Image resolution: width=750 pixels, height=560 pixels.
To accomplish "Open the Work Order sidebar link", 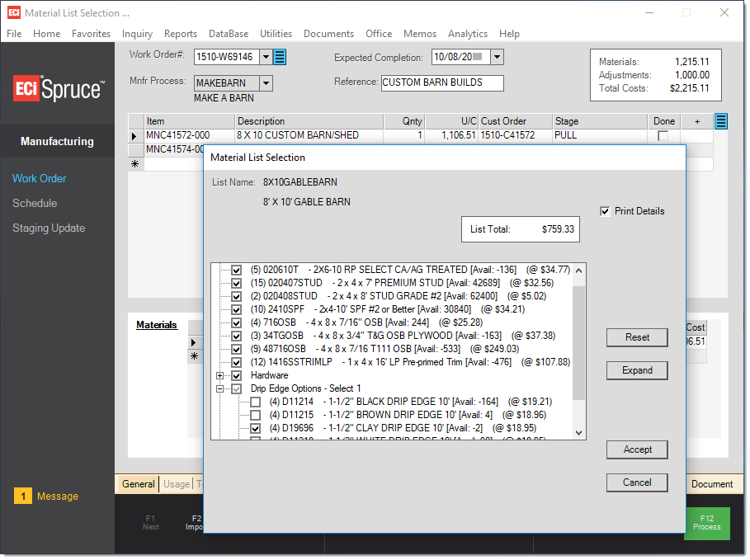I will (40, 179).
